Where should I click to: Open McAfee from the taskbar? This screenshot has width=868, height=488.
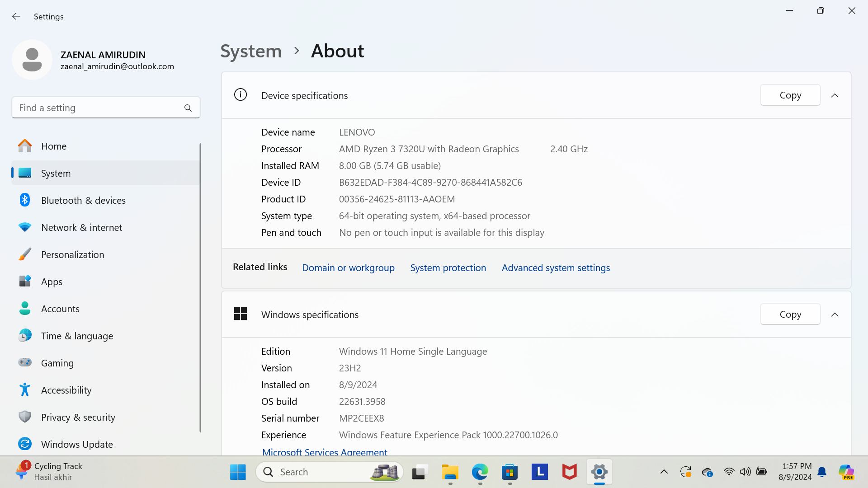point(569,472)
